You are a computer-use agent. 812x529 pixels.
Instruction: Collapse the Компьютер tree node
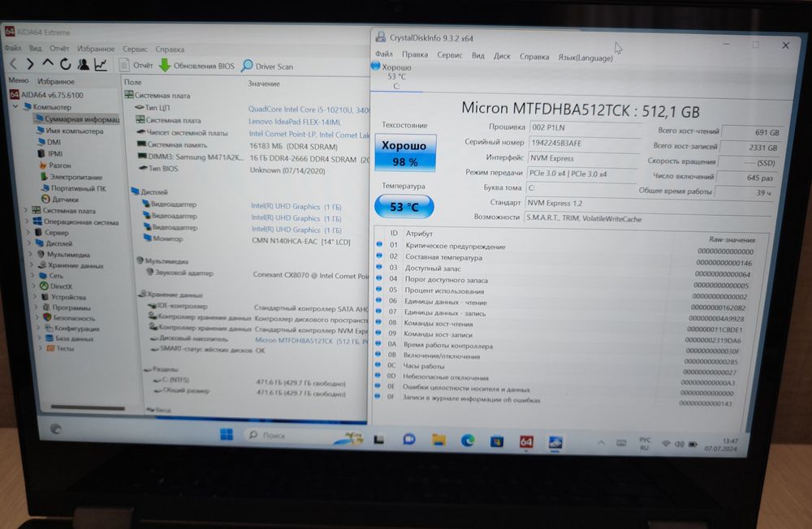pos(15,106)
